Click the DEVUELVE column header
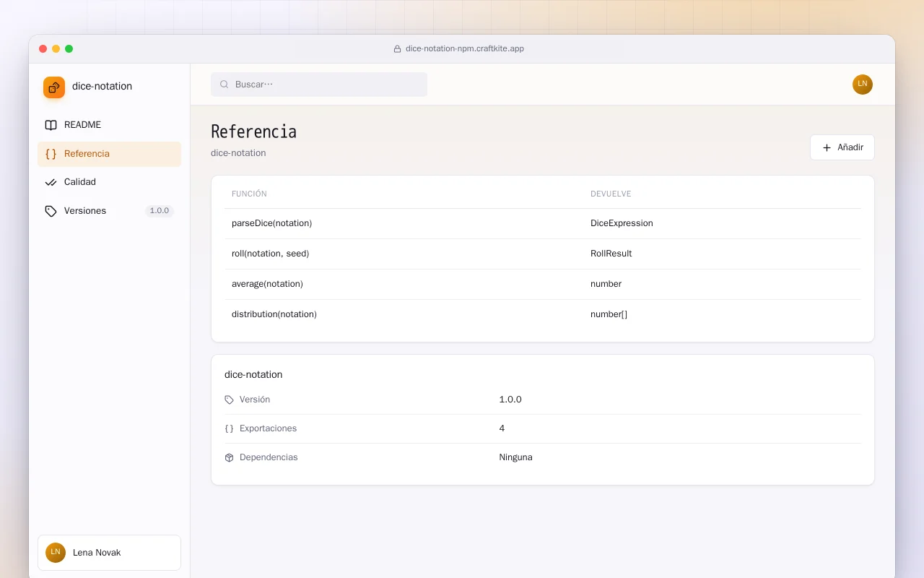This screenshot has height=578, width=924. (x=611, y=194)
